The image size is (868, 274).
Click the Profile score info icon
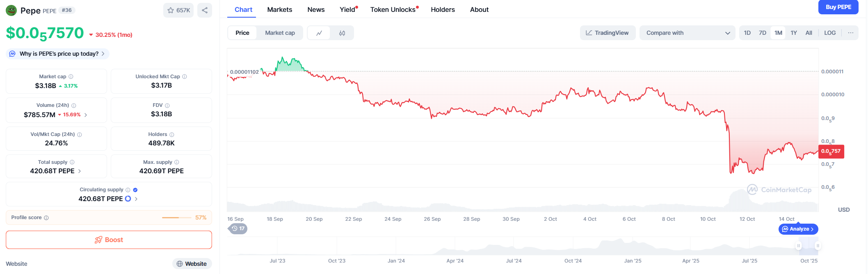coord(46,218)
